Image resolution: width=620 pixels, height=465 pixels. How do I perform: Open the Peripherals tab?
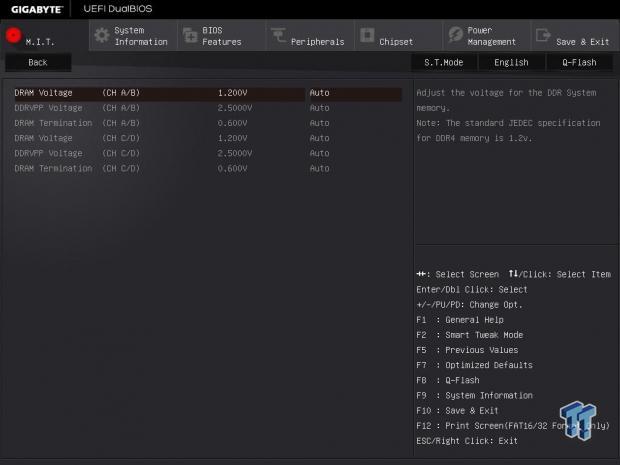point(317,42)
